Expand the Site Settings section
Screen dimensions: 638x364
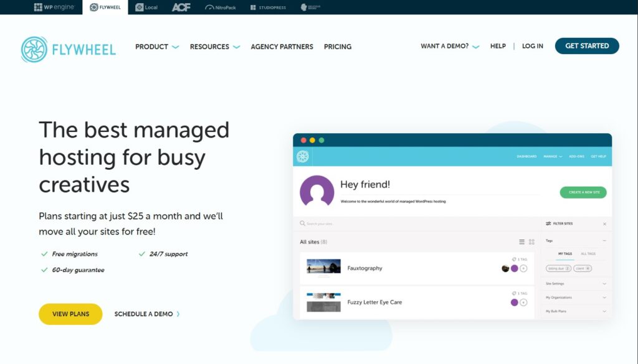(575, 284)
